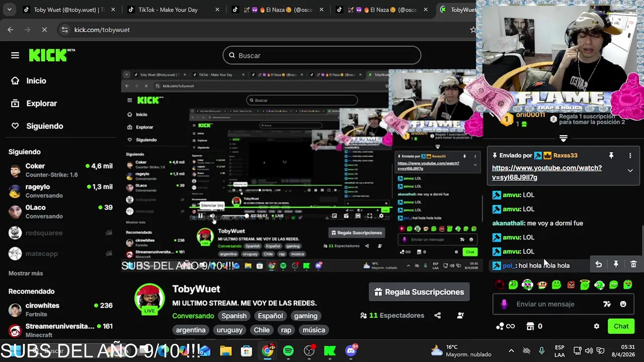Open rageylo channel in the sidebar

click(60, 191)
